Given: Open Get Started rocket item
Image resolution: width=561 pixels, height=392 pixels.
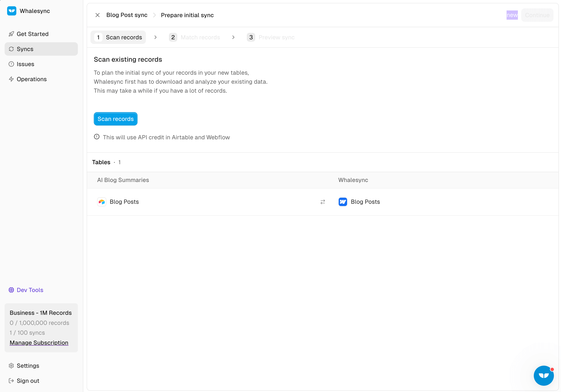Looking at the screenshot, I should tap(32, 34).
